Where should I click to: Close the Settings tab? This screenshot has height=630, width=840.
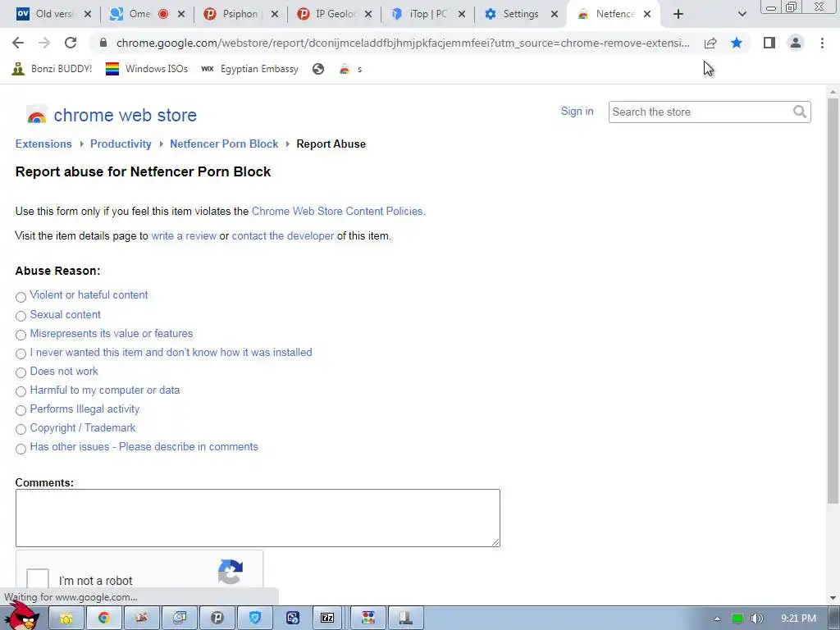tap(555, 14)
